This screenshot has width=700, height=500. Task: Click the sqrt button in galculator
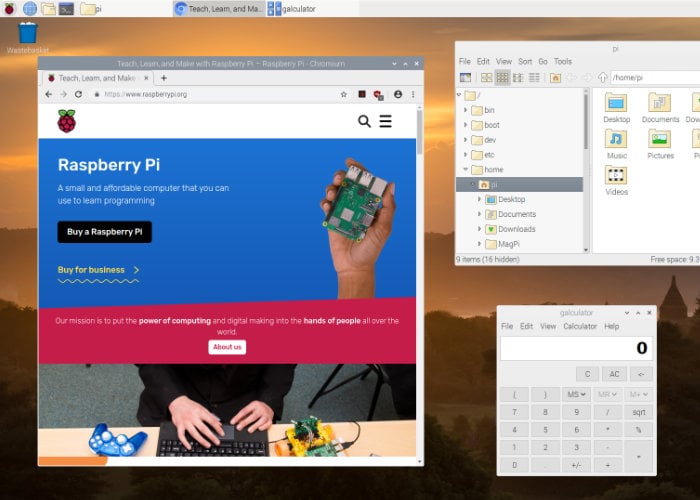pos(639,412)
